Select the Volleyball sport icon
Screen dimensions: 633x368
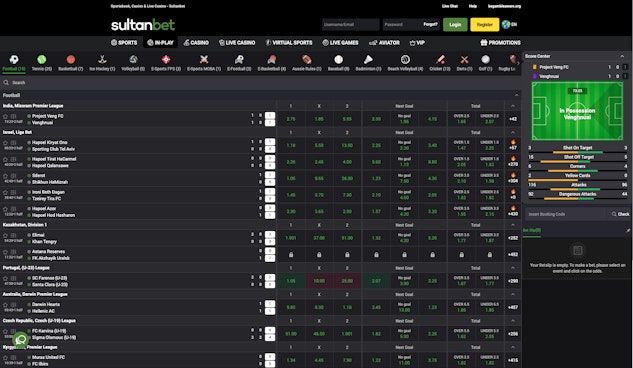click(133, 60)
